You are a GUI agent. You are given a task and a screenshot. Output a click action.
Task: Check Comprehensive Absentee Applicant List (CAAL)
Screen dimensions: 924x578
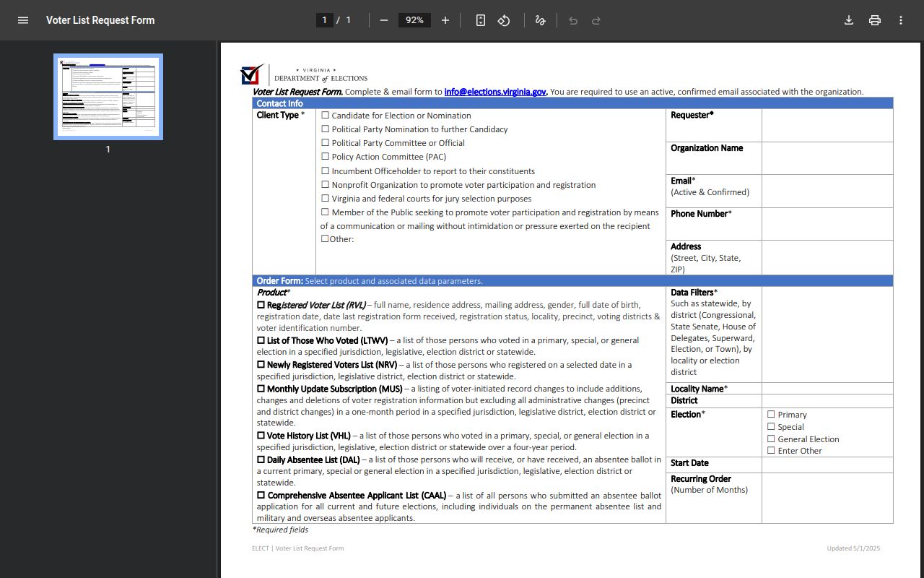pyautogui.click(x=261, y=495)
